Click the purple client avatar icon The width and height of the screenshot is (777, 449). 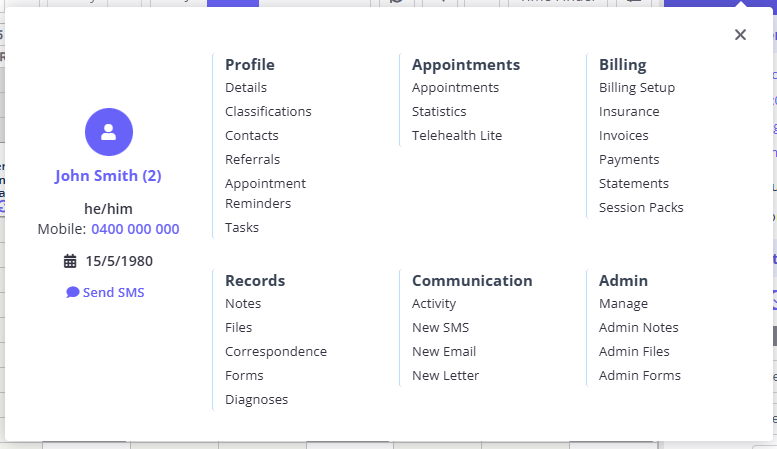click(x=109, y=132)
